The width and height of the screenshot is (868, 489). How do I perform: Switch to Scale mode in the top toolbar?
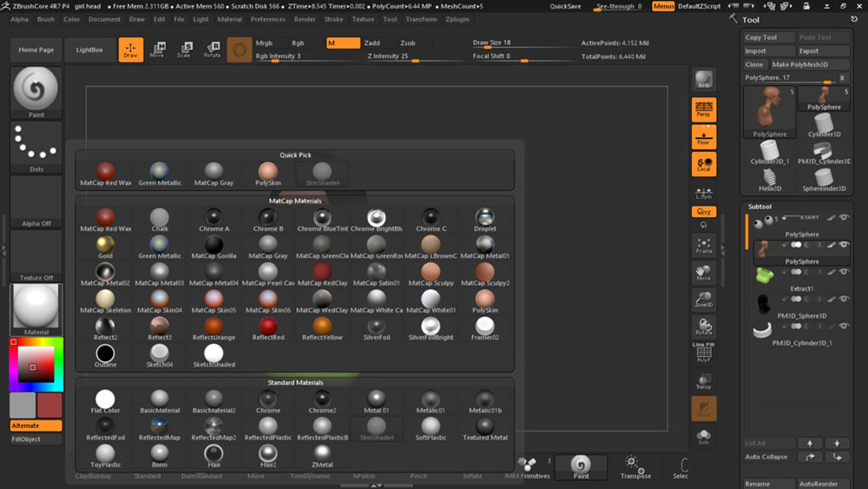184,50
